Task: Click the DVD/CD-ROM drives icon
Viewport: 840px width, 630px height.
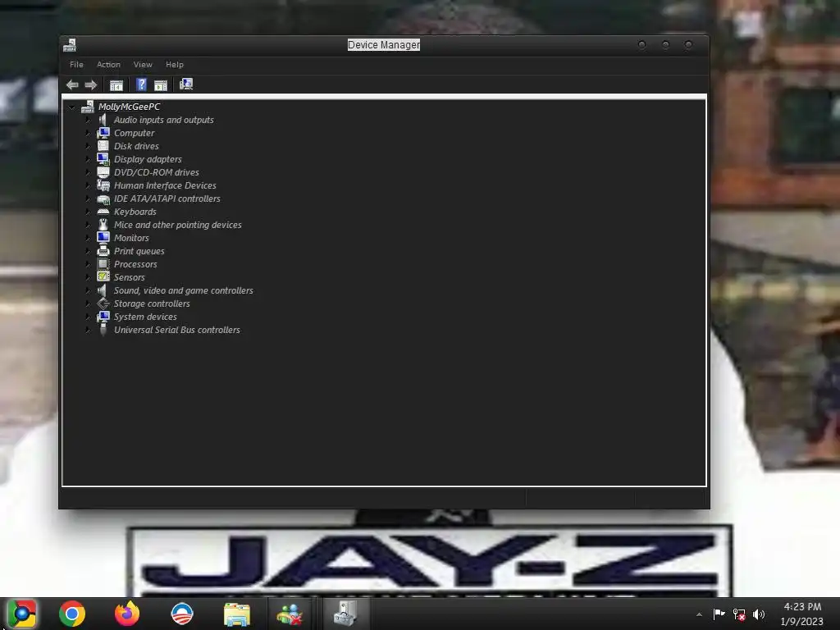Action: click(x=103, y=172)
